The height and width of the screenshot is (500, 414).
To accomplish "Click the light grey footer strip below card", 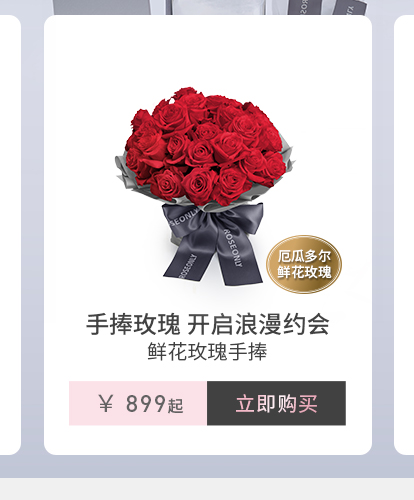I will pos(207,489).
